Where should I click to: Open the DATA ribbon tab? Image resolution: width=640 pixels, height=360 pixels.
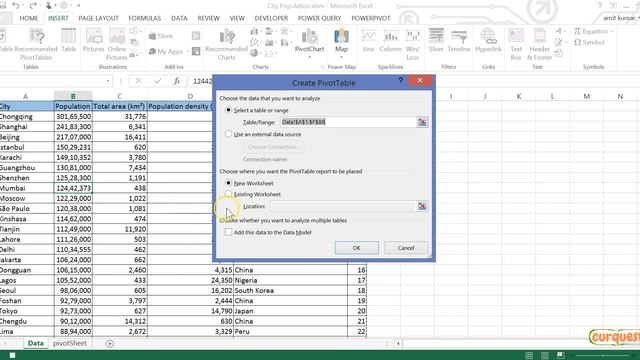(x=179, y=18)
